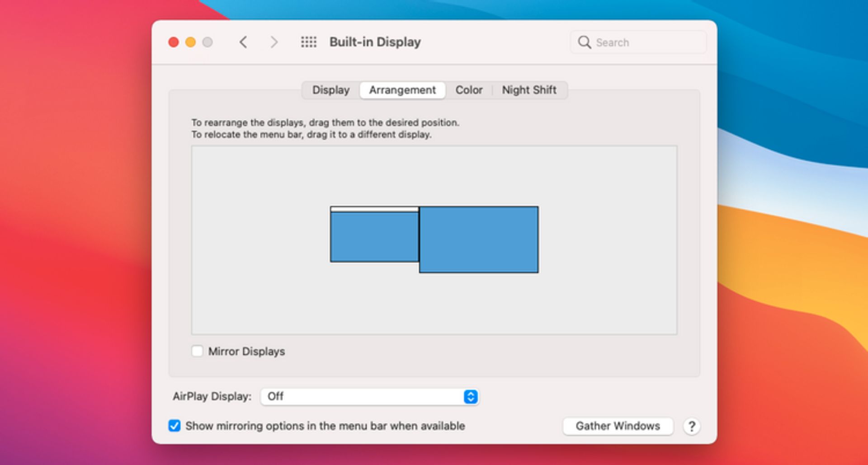The height and width of the screenshot is (465, 868).
Task: Uncheck Show mirroring options in menu bar
Action: [x=175, y=426]
